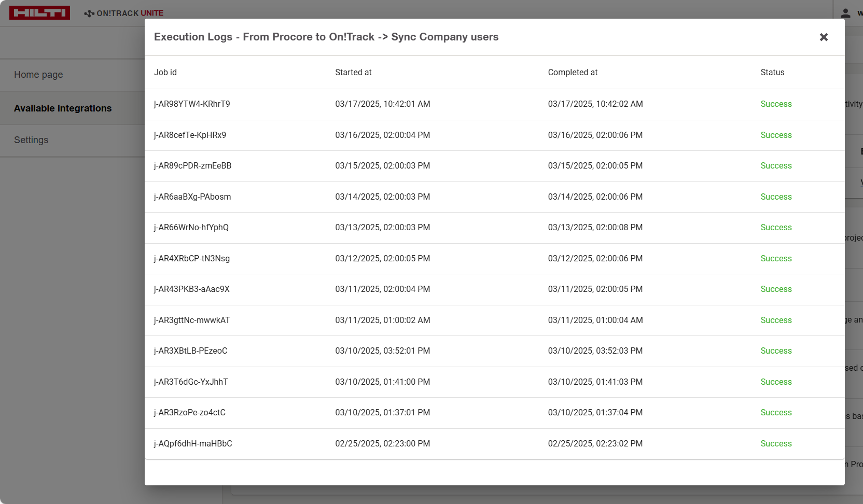Viewport: 863px width, 504px height.
Task: Click Success status for job j-AR3T6dGc-YxJhhT
Action: pyautogui.click(x=776, y=382)
